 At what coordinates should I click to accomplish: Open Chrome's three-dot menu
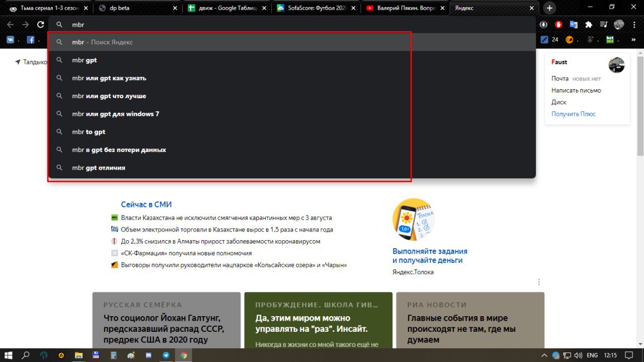[633, 24]
